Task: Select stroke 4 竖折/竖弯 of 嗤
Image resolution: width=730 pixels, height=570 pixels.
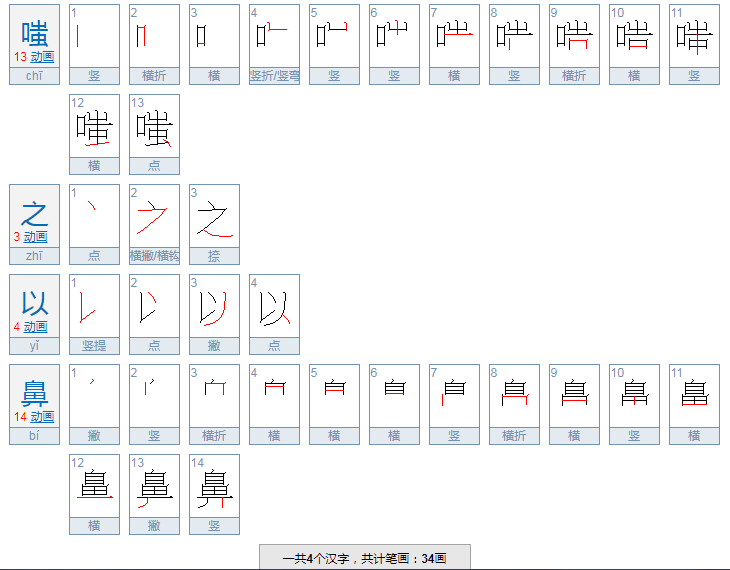Action: click(x=274, y=38)
